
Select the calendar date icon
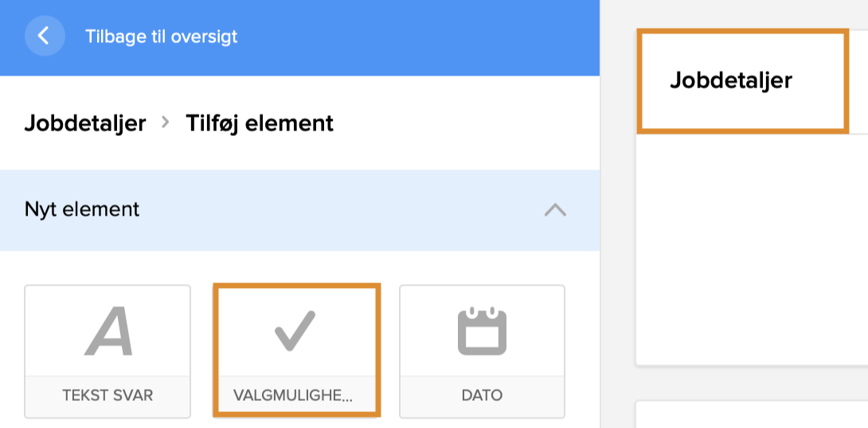click(482, 331)
